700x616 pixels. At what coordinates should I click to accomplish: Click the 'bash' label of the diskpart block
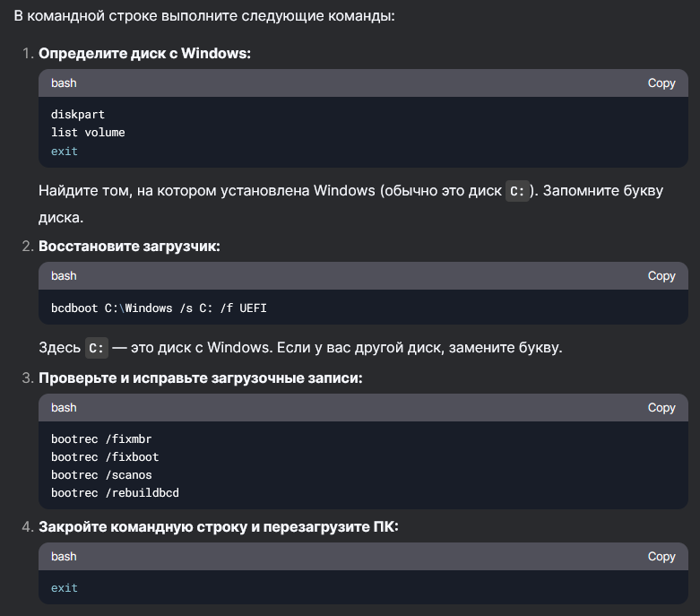coord(64,83)
